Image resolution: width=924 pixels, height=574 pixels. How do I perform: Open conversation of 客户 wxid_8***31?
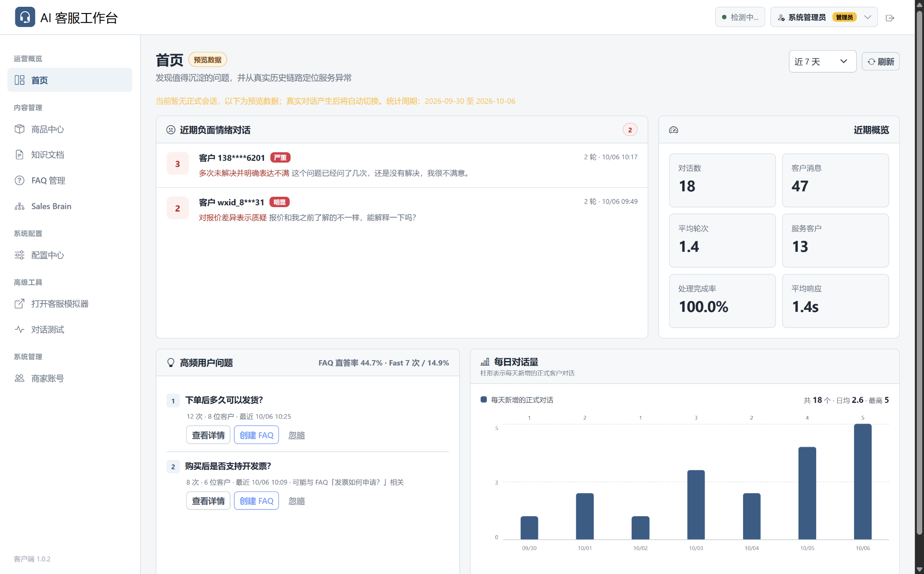pos(402,209)
